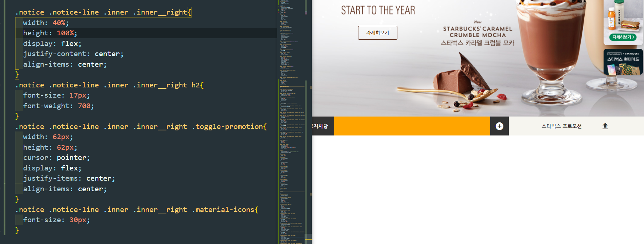Place cursor on the .toggle-promotion{ selector line
This screenshot has height=244, width=644.
coord(141,126)
